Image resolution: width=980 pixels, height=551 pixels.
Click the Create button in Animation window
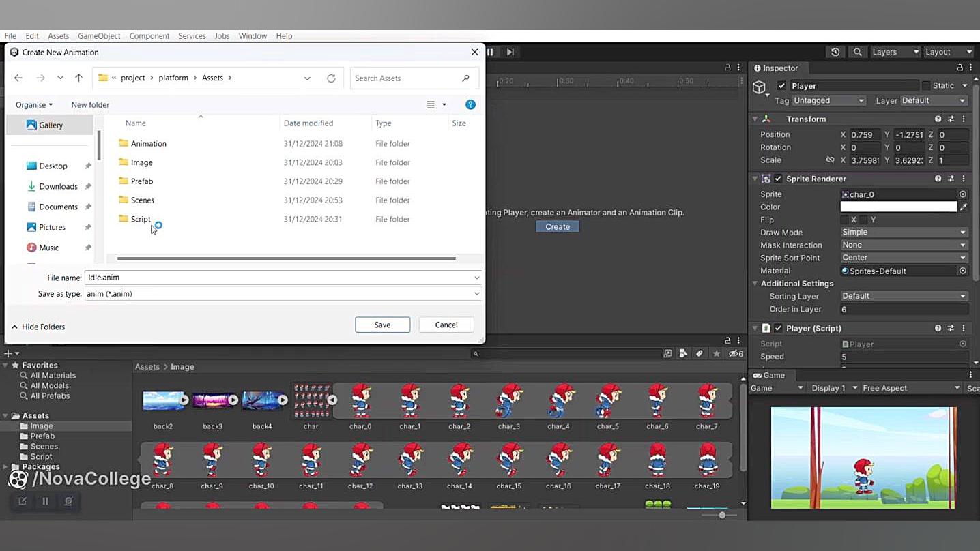point(558,226)
